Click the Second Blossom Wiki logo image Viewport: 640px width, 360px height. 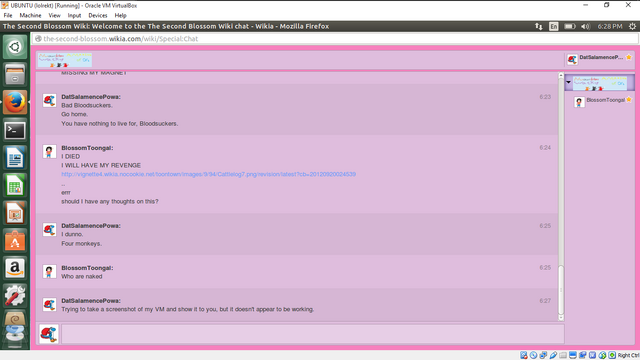(65, 60)
